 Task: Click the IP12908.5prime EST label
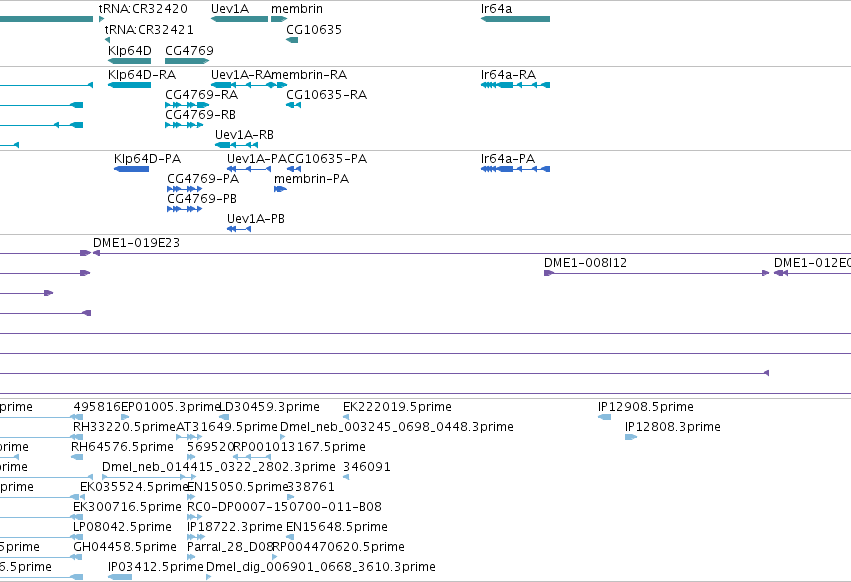pos(646,407)
